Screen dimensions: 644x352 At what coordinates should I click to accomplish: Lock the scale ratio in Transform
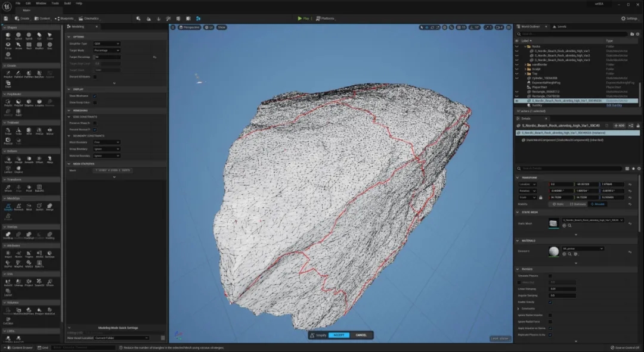point(540,197)
